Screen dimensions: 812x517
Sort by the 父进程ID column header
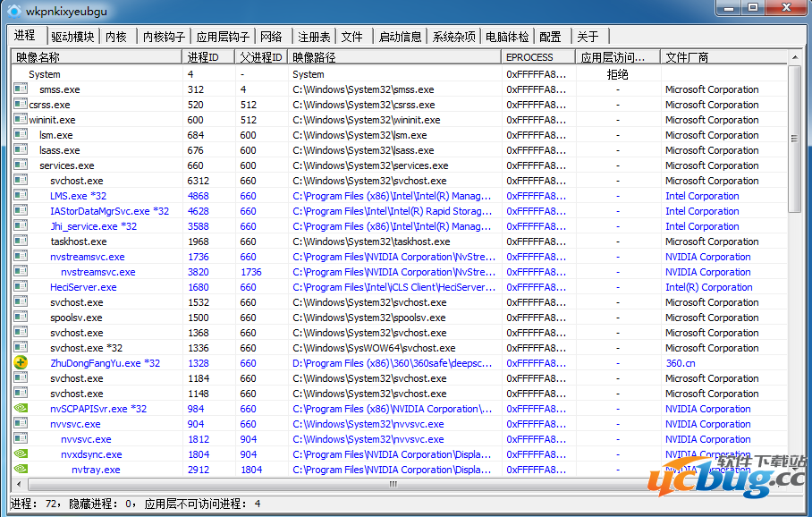[261, 57]
